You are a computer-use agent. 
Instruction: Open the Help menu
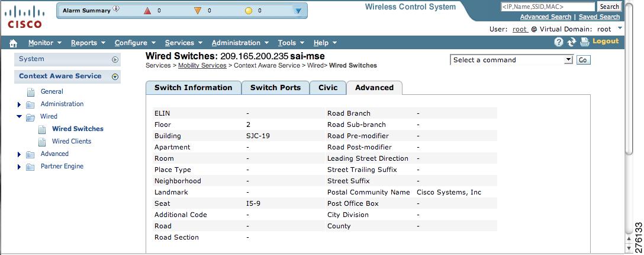click(326, 43)
